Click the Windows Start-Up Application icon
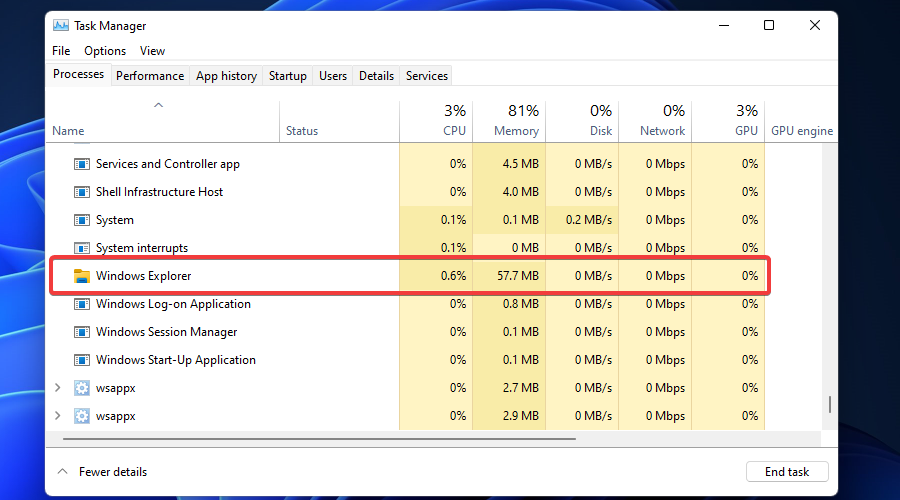 [x=82, y=361]
